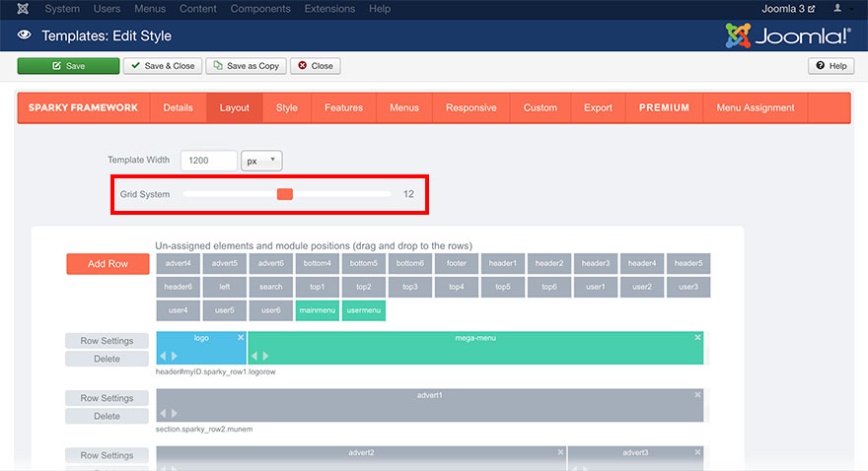The height and width of the screenshot is (471, 868).
Task: Remove the advert2 block with its X
Action: (x=560, y=452)
